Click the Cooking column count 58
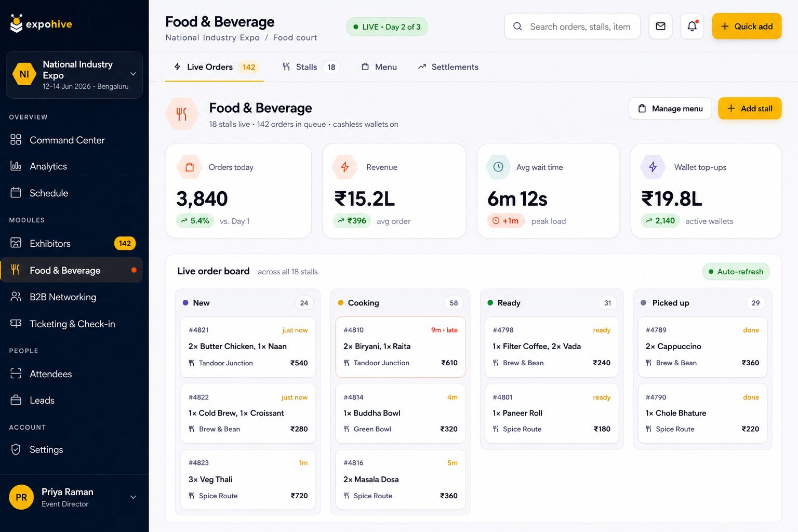Screen dimensions: 798x532 click(454, 303)
